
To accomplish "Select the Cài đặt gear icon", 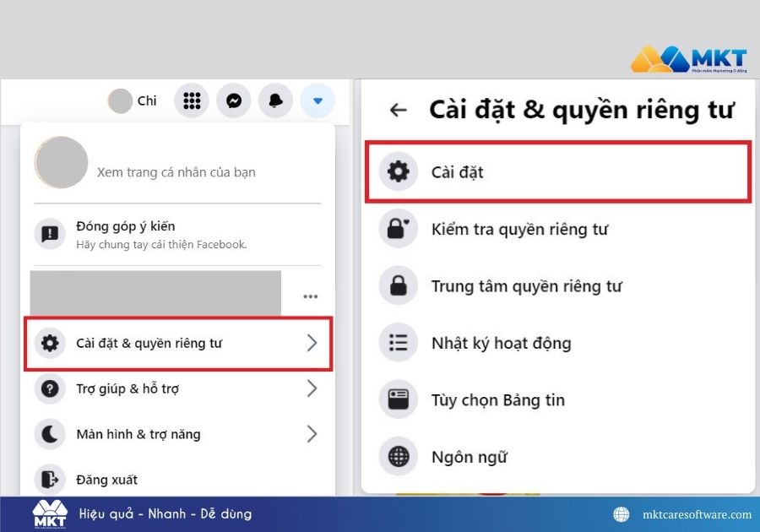I will pos(398,171).
